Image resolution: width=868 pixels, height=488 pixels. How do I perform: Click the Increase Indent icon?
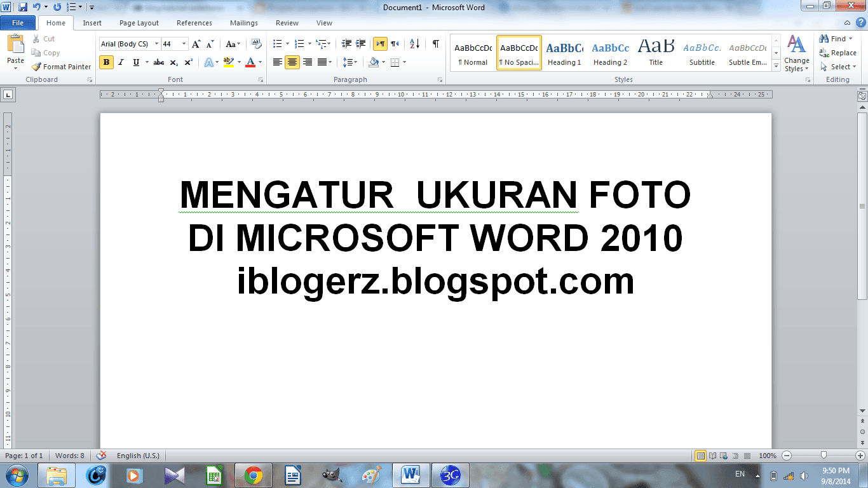point(361,44)
